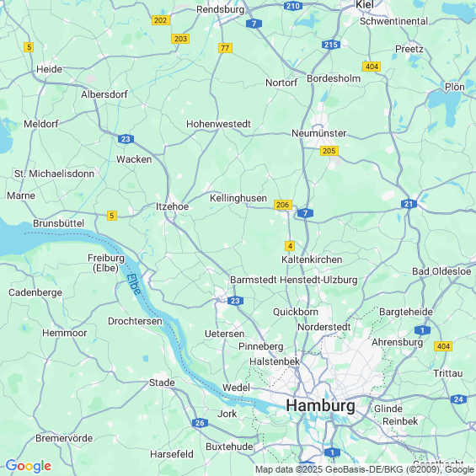The width and height of the screenshot is (476, 476).
Task: Click the Stade town label
Action: click(x=162, y=382)
